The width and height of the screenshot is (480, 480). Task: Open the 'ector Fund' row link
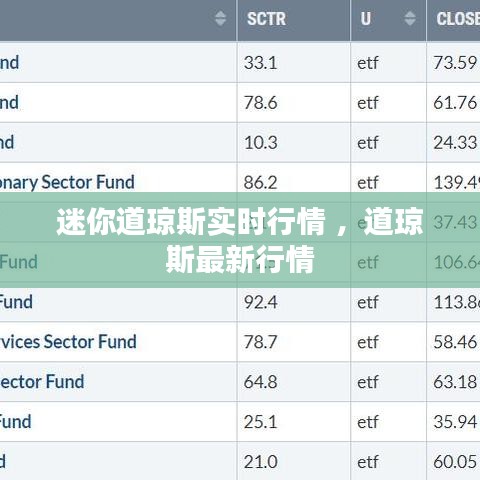click(42, 382)
